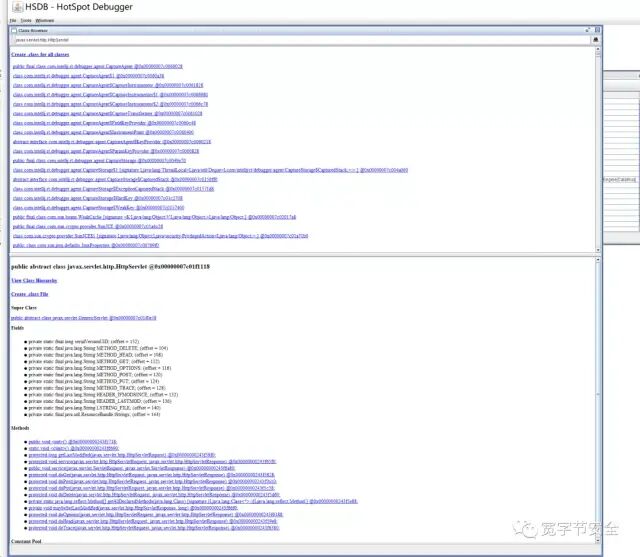Open CaptureStorage$1 ThreadLocal signature link
The width and height of the screenshot is (640, 557).
210,170
